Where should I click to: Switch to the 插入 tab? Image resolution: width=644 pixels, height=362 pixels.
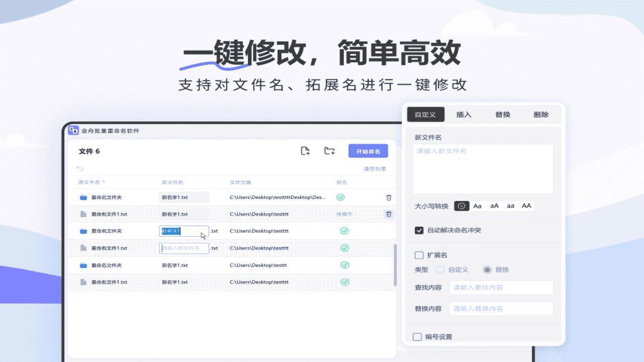click(463, 114)
